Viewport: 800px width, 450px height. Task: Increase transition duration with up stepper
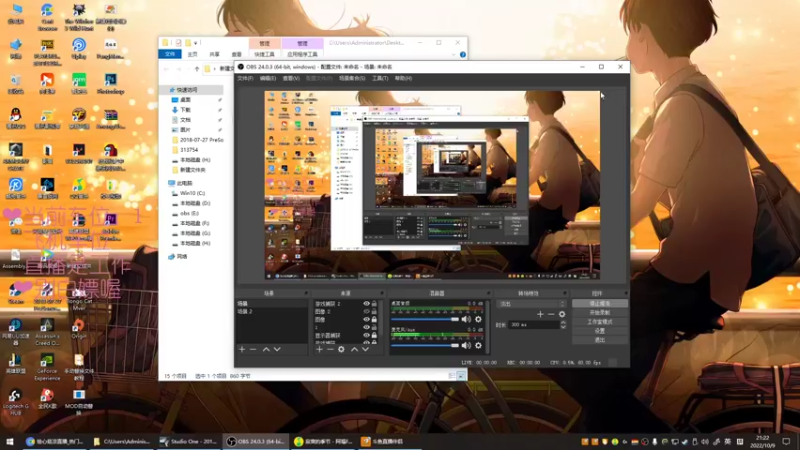pyautogui.click(x=563, y=322)
